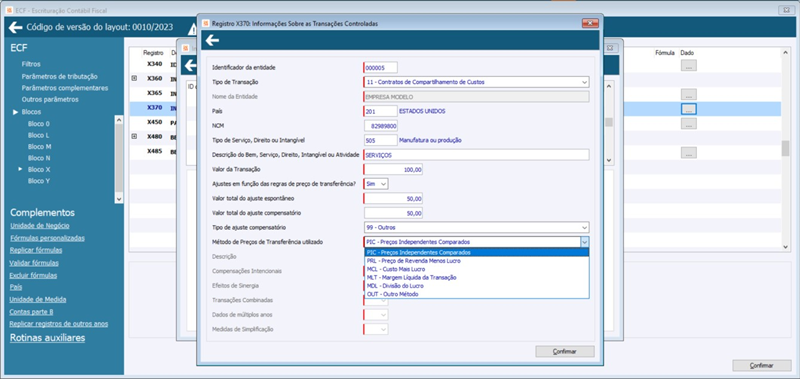Click Dado ellipsis button on X370 row
The image size is (800, 379).
[688, 109]
